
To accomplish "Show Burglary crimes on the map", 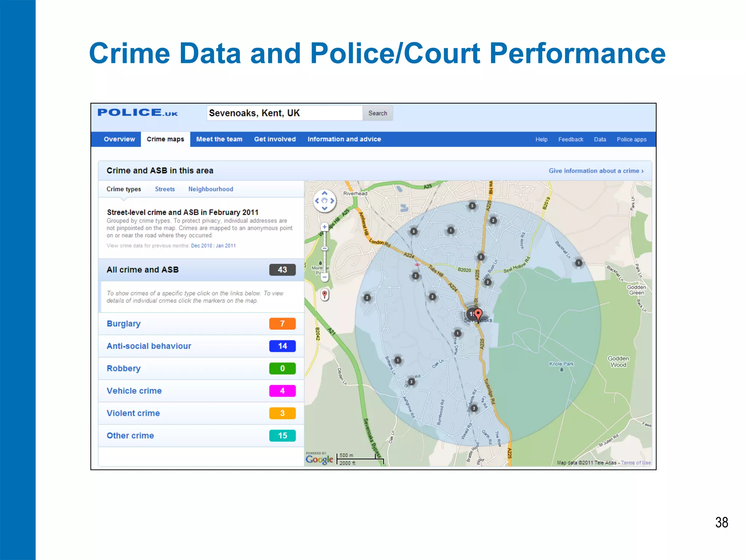I will 123,324.
